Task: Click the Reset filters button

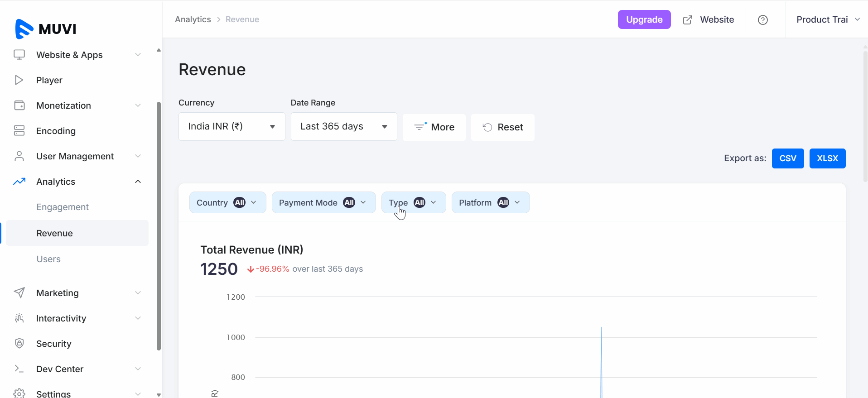Action: point(502,127)
